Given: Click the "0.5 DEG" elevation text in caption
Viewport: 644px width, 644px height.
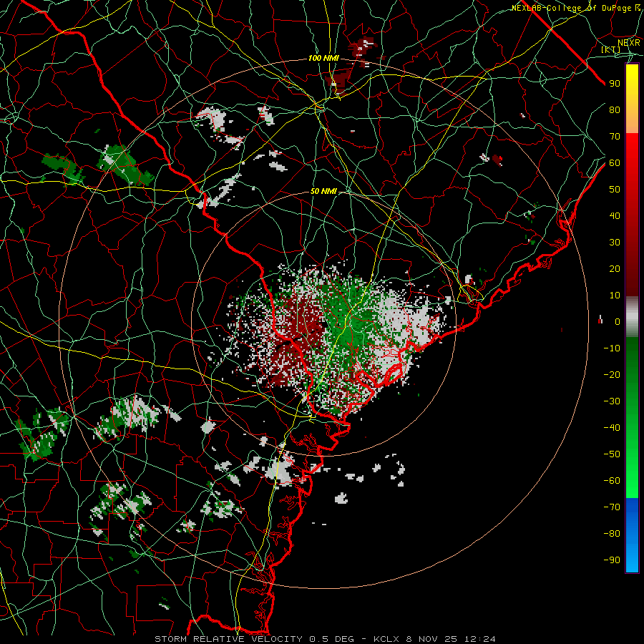Looking at the screenshot, I should 331,639.
